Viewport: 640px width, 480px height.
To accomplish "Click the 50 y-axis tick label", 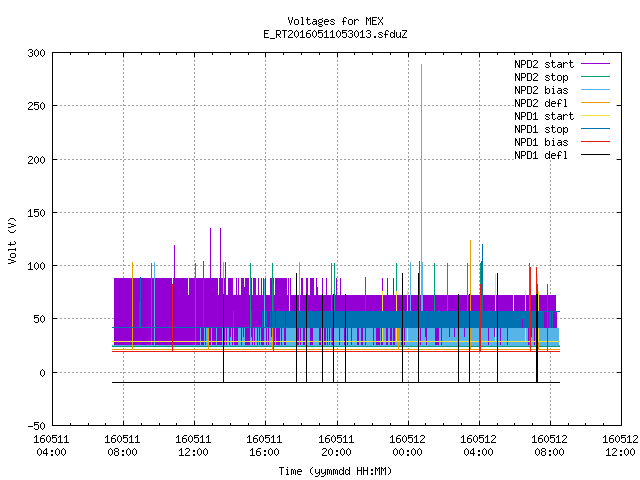I will (40, 319).
